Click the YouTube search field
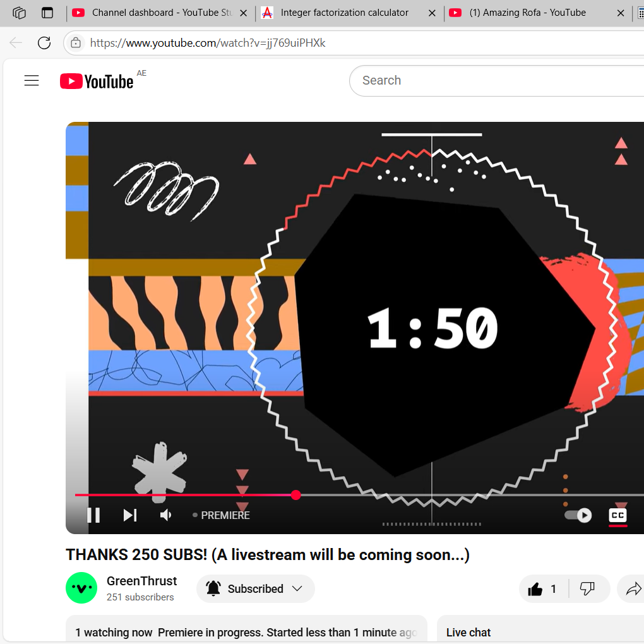This screenshot has width=644, height=644. (496, 81)
